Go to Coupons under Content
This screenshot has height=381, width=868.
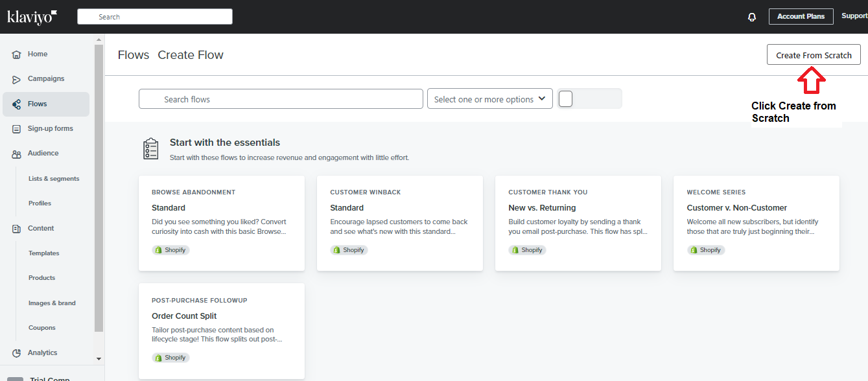pyautogui.click(x=42, y=328)
